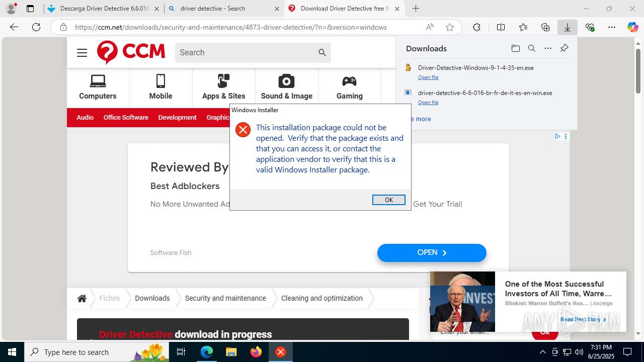Open the Apps & Sites category
The image size is (644, 362).
[223, 87]
